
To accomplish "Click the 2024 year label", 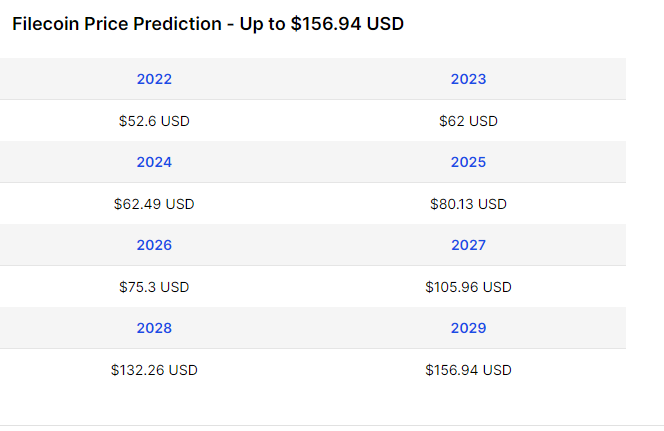I will pos(154,162).
